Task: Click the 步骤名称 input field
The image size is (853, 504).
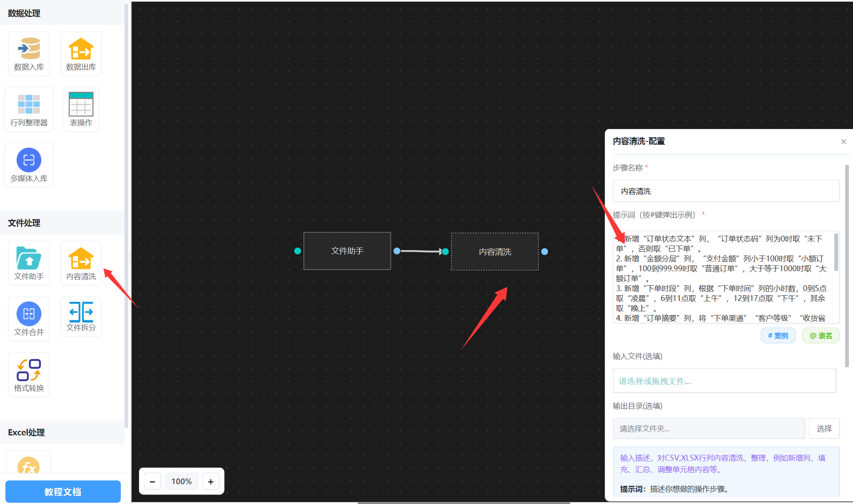Action: [726, 191]
